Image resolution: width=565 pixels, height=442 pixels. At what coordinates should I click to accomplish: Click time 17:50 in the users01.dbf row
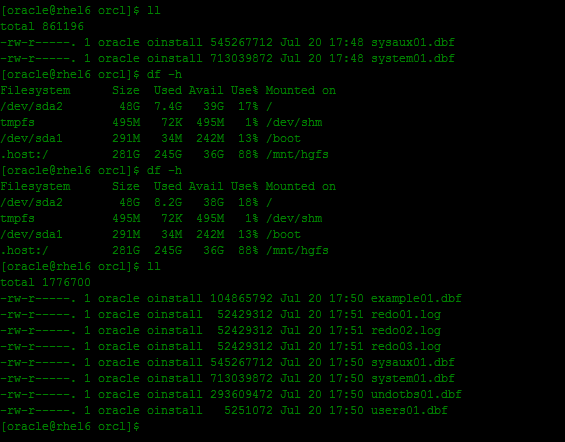(346, 410)
